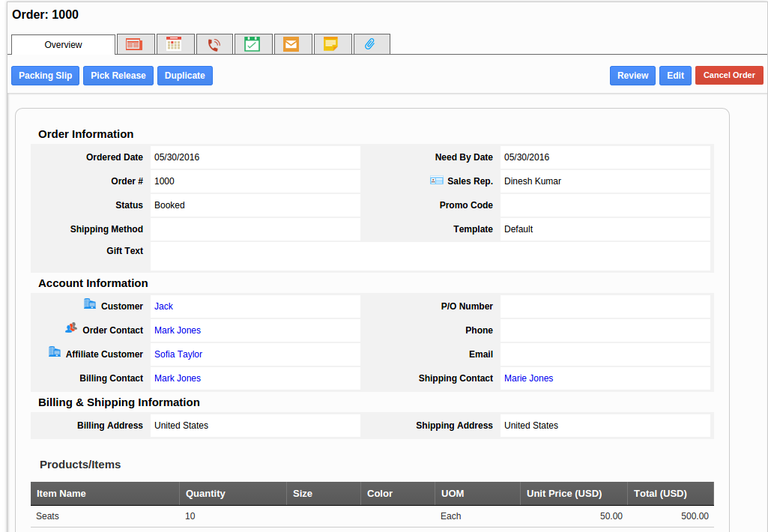Screen dimensions: 768x532
Task: Open the red news feed tab icon
Action: (x=134, y=44)
